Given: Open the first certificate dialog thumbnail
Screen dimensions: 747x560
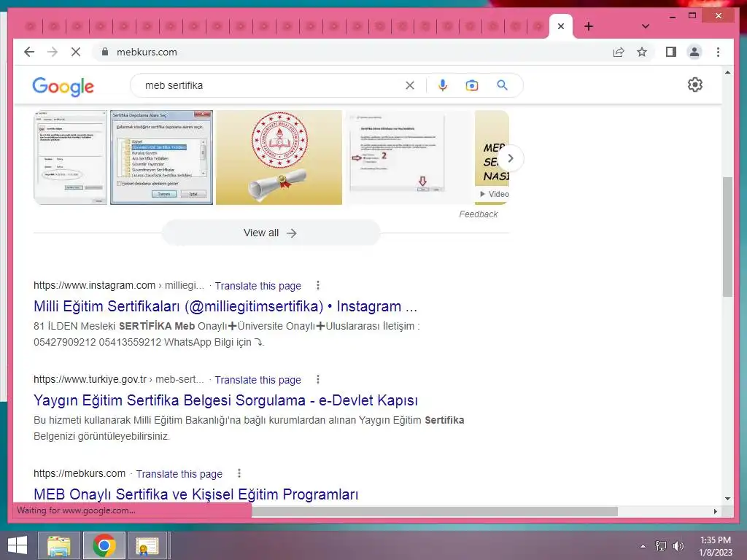Looking at the screenshot, I should (71, 157).
